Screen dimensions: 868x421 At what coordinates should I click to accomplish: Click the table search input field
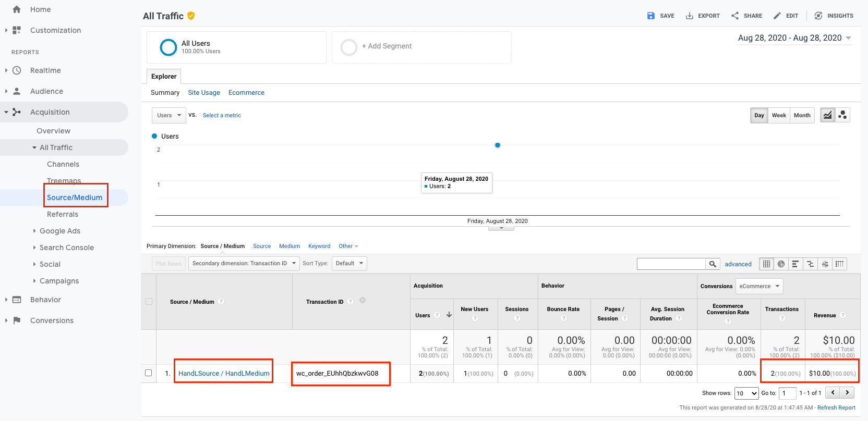click(671, 264)
